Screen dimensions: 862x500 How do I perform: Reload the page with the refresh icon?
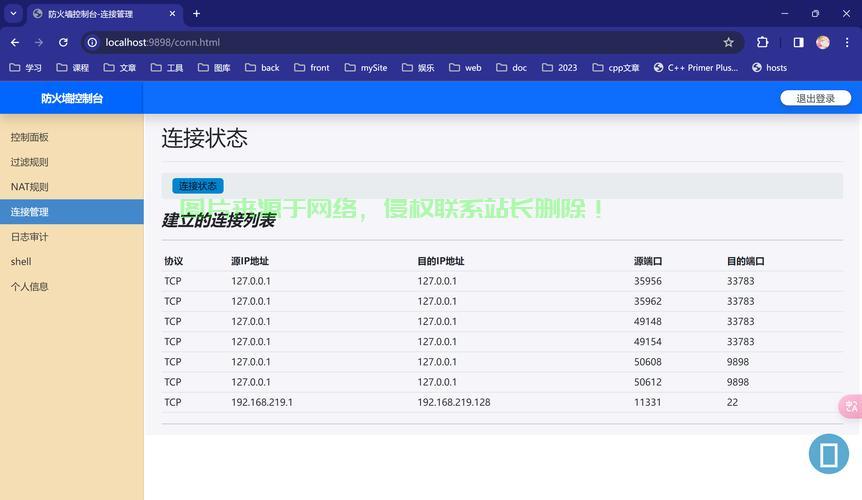pyautogui.click(x=63, y=43)
